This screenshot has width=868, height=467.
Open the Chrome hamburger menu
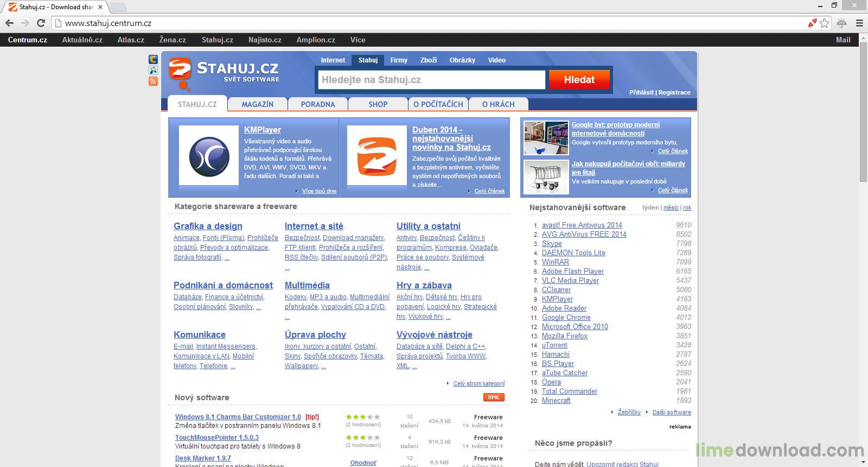coord(859,23)
